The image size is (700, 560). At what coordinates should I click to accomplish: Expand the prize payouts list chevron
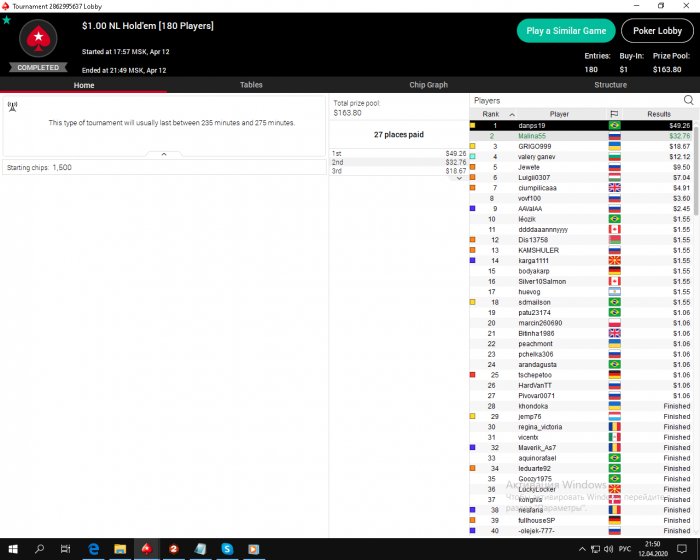click(459, 178)
